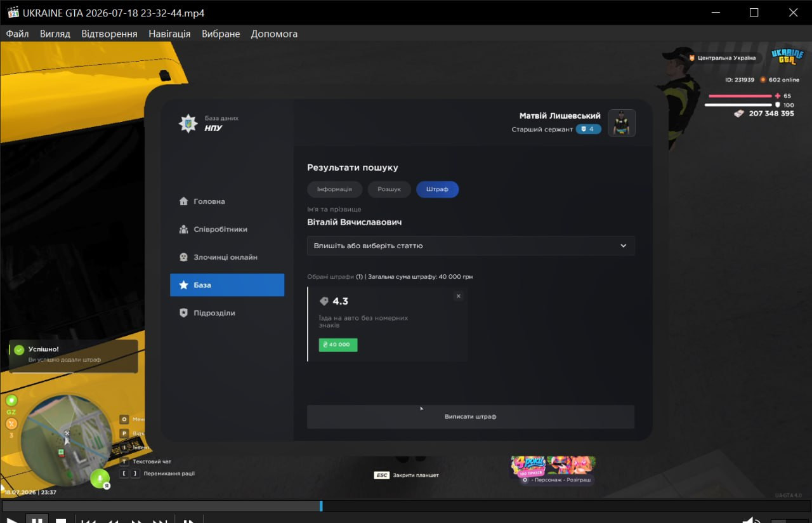Click the chevron arrow in article field
The image size is (812, 523).
click(623, 246)
